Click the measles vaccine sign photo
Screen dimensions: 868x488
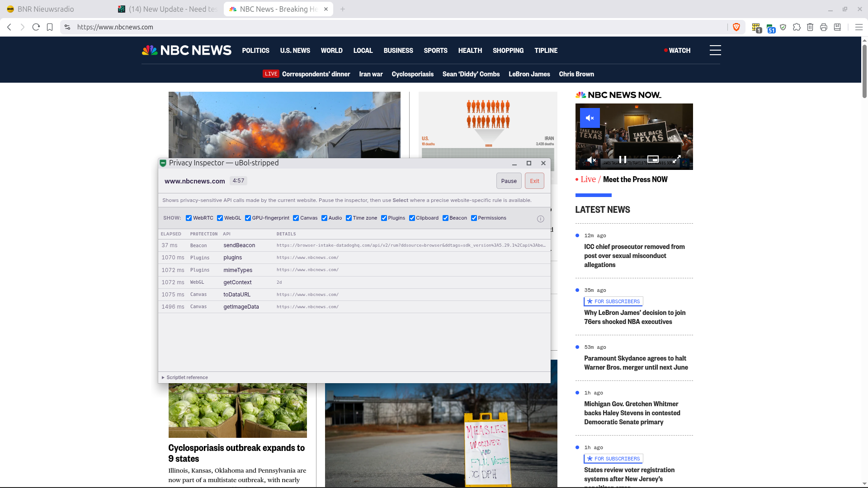(441, 435)
